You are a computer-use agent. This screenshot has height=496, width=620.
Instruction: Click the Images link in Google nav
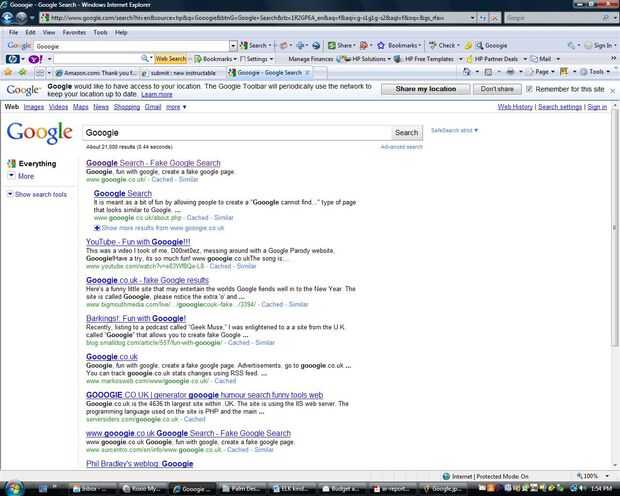pos(34,107)
